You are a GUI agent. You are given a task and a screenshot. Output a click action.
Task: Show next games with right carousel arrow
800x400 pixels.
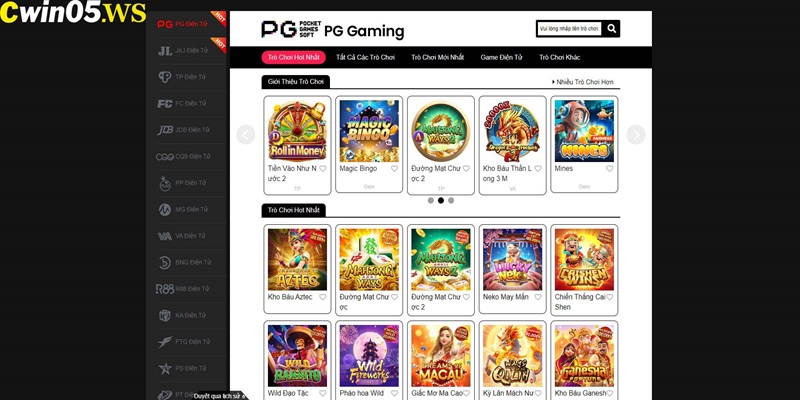[636, 135]
